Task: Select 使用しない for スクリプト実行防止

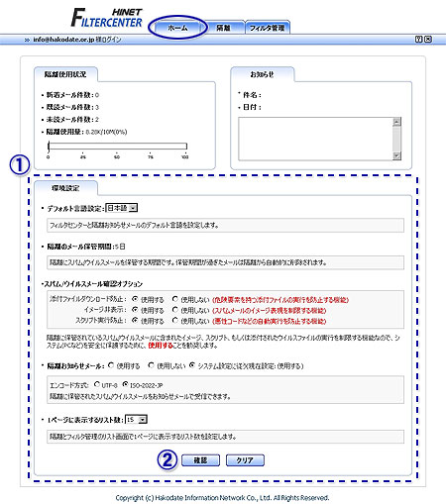Action: pos(175,320)
